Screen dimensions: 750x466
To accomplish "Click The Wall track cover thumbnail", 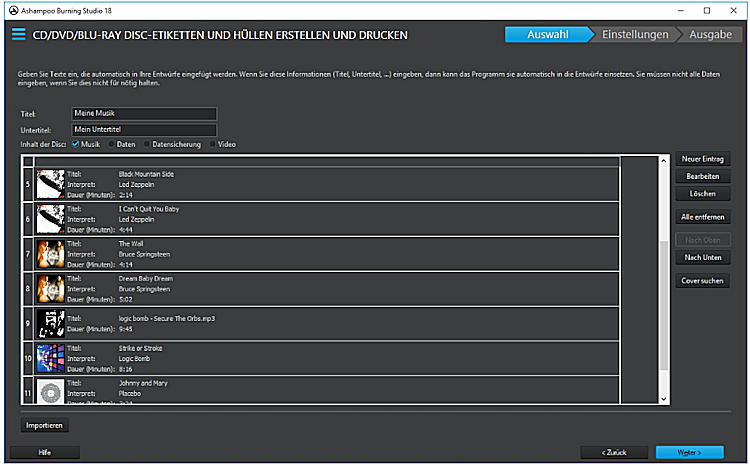I will pyautogui.click(x=50, y=253).
